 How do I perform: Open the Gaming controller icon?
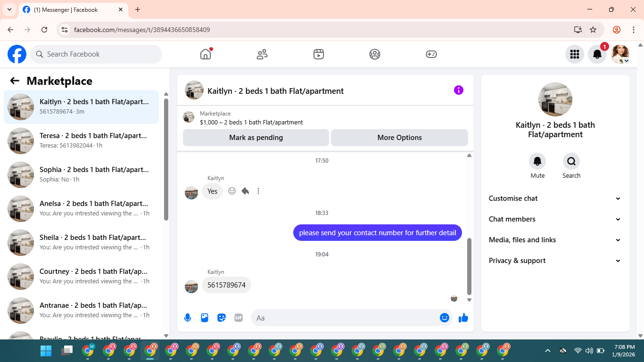point(431,54)
